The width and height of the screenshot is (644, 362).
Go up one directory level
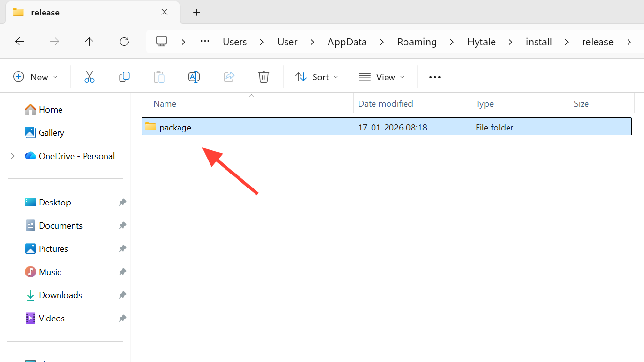[x=89, y=42]
